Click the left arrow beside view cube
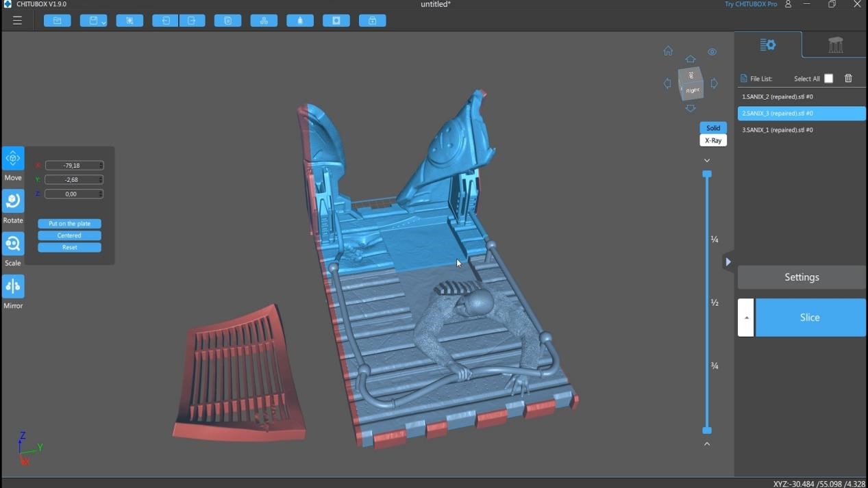This screenshot has width=868, height=488. 667,84
